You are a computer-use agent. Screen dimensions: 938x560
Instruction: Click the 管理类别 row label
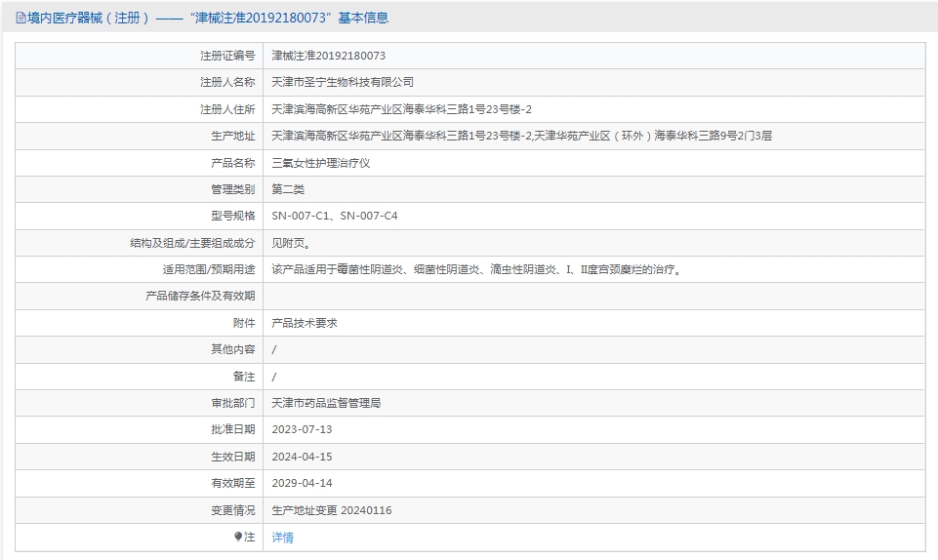[x=232, y=189]
